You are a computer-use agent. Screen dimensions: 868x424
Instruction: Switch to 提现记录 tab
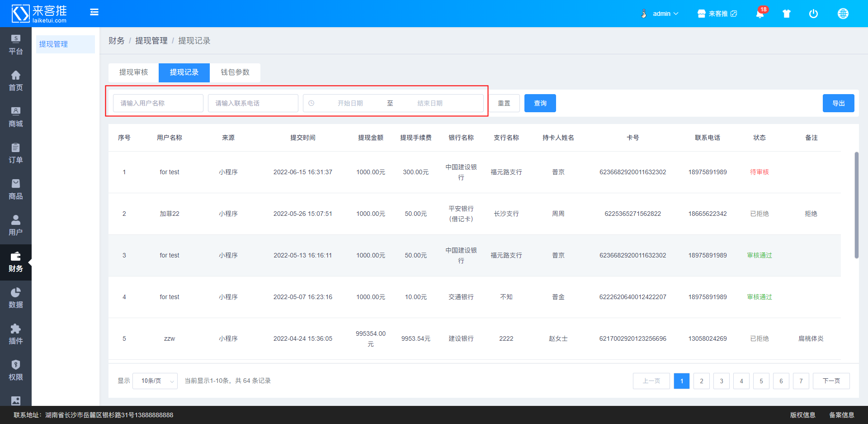(184, 72)
